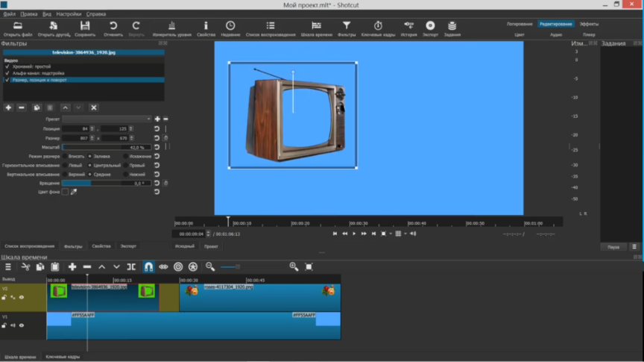Fit the timeline zoom to the window
Screen dimensions: 644x362
[x=309, y=266]
